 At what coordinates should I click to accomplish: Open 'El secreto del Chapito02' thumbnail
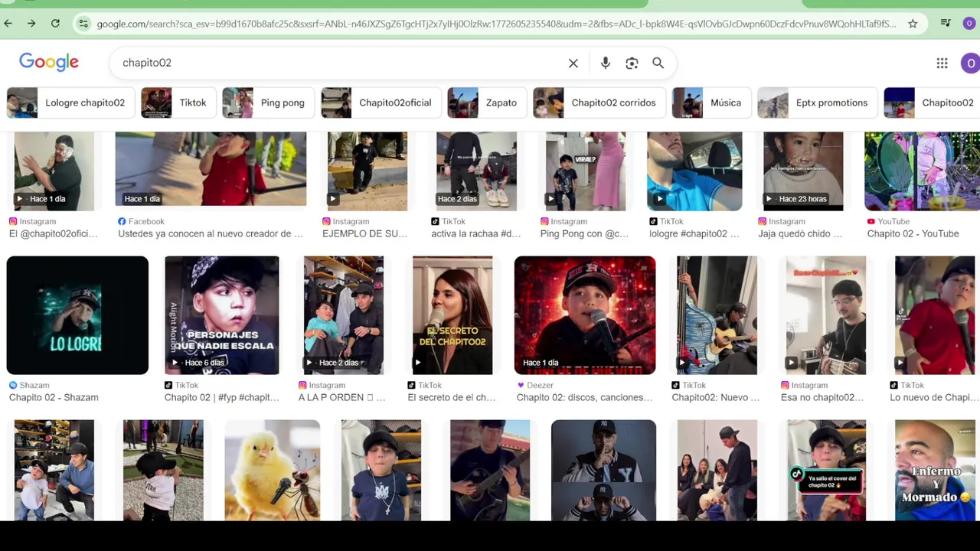[452, 315]
